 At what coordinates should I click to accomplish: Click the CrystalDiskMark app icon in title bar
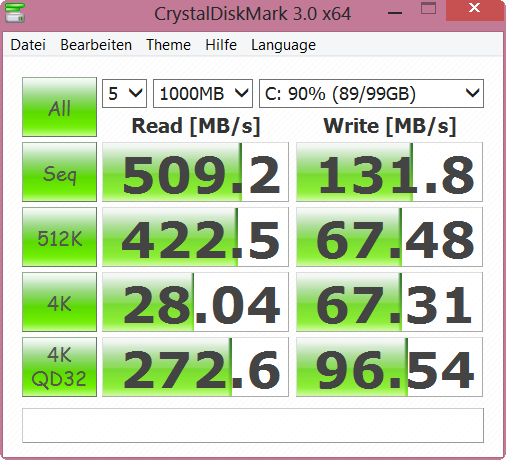click(x=15, y=13)
